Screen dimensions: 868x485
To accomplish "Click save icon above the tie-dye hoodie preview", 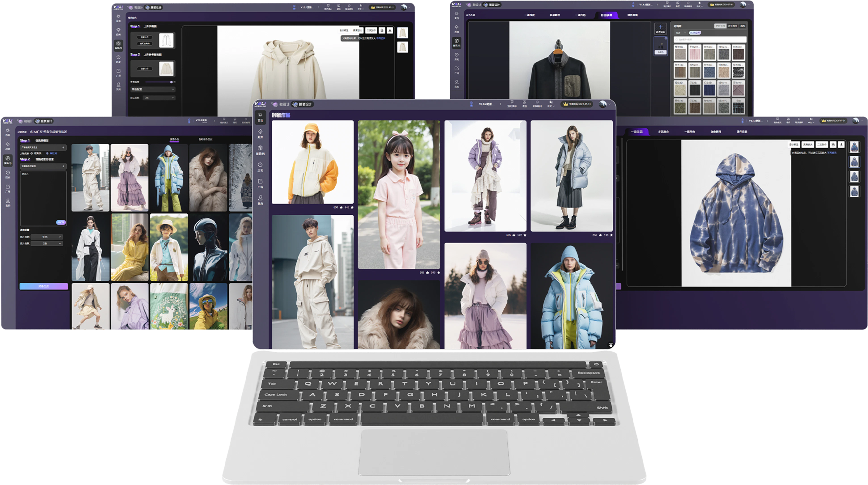I will (833, 144).
